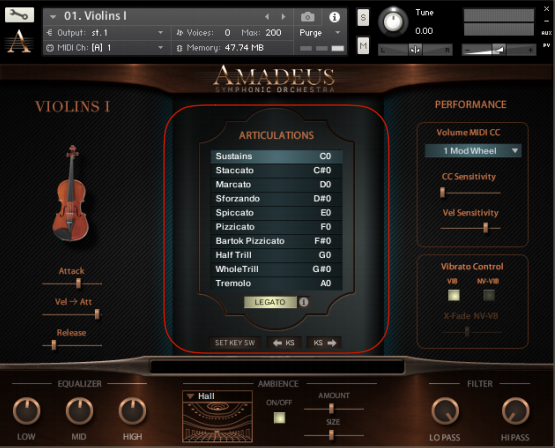Click the violin instrument image

pos(71,194)
